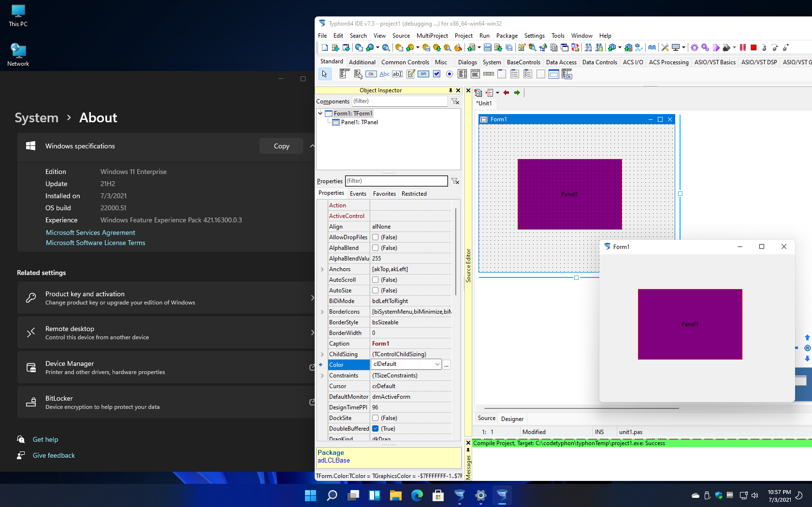The height and width of the screenshot is (507, 812).
Task: Expand the BorderIcons property
Action: click(322, 312)
